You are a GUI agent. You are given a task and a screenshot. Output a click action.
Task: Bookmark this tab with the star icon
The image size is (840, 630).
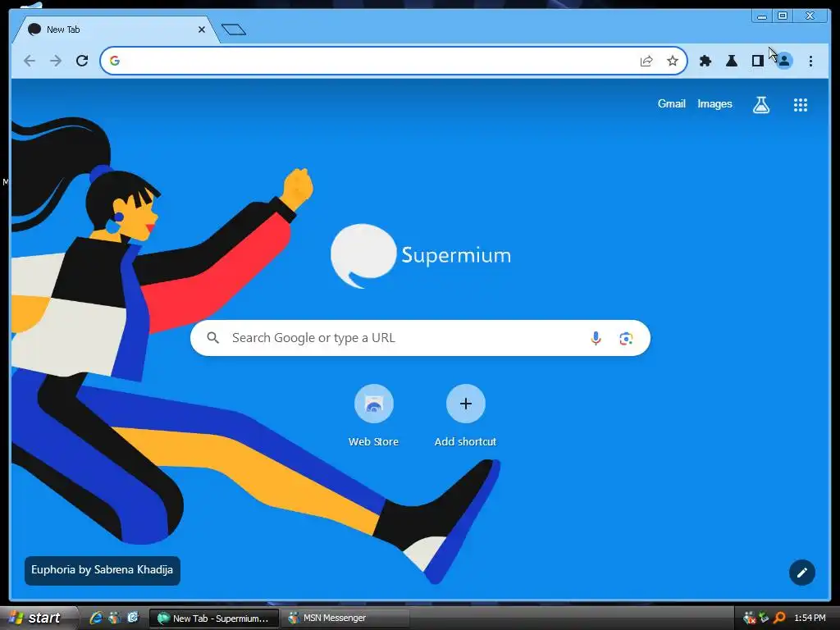tap(673, 61)
